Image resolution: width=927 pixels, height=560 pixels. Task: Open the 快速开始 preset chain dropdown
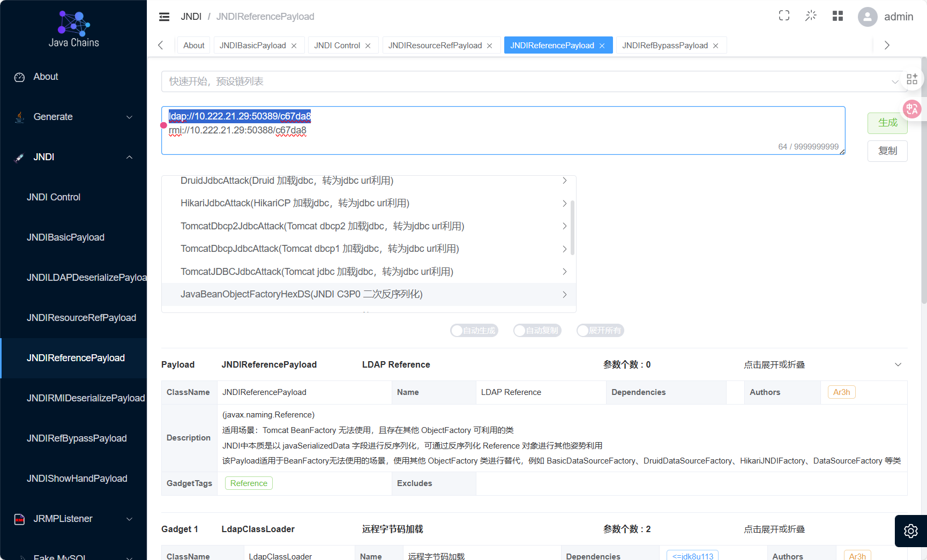[x=530, y=81]
